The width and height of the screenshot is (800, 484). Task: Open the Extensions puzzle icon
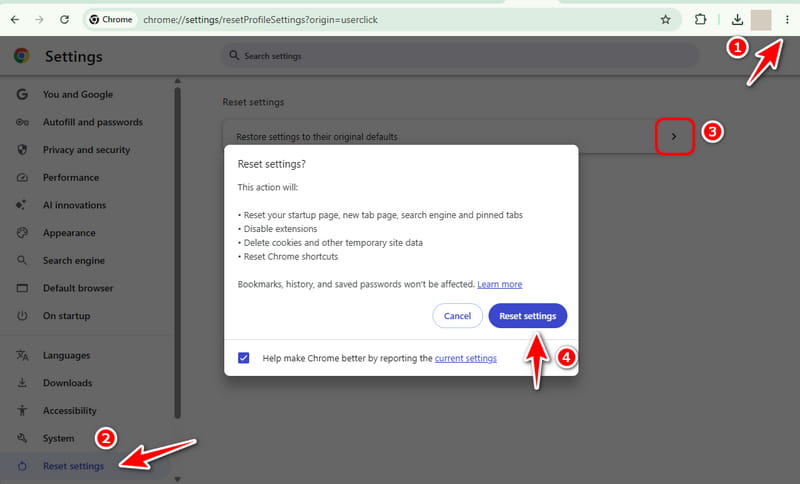(x=701, y=19)
